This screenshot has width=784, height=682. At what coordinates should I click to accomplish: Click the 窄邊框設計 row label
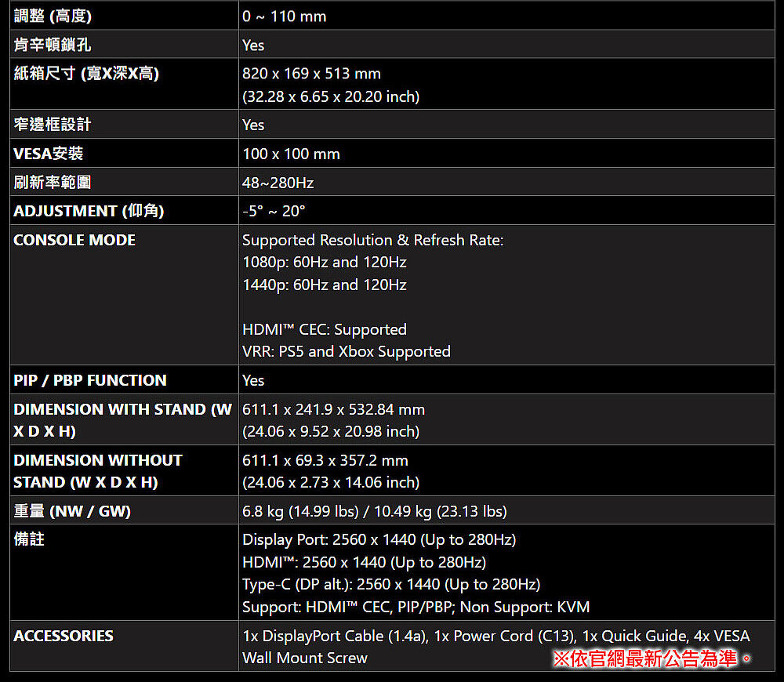53,125
